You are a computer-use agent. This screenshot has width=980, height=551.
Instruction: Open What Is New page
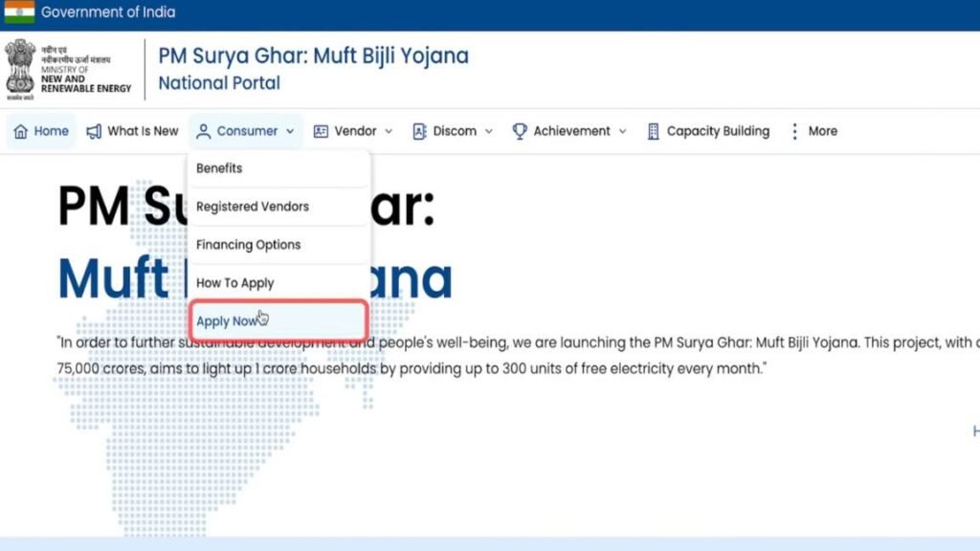(x=143, y=131)
